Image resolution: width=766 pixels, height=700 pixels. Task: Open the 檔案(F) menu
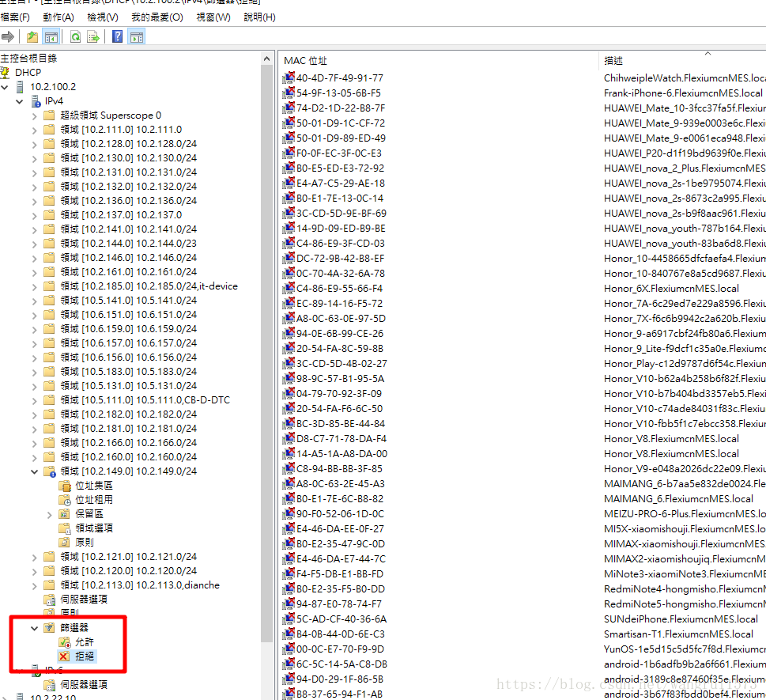click(15, 17)
